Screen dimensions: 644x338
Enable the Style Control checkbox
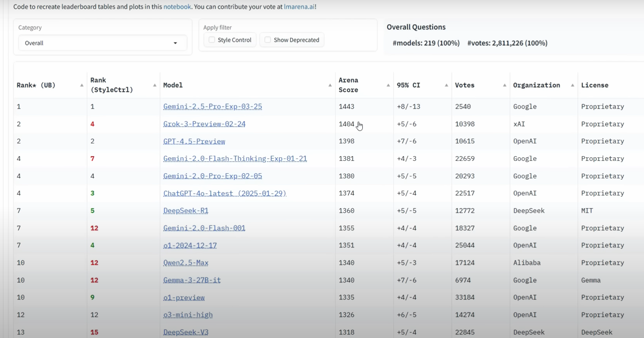[212, 40]
